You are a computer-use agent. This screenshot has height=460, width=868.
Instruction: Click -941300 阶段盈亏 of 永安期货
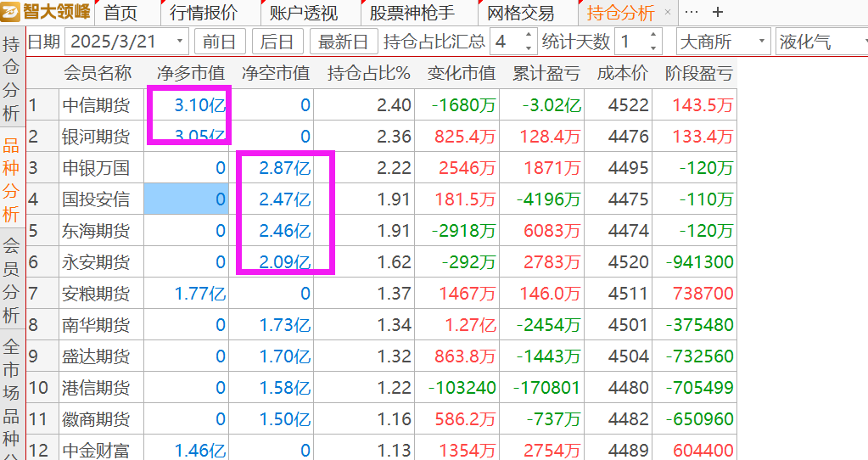click(700, 262)
